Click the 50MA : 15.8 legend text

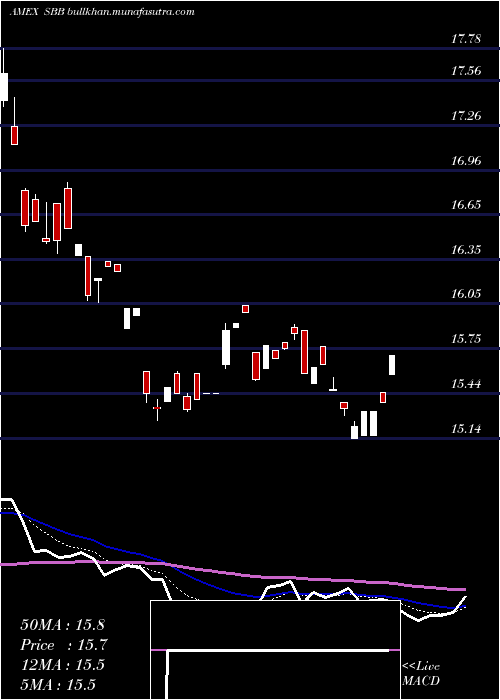62,625
